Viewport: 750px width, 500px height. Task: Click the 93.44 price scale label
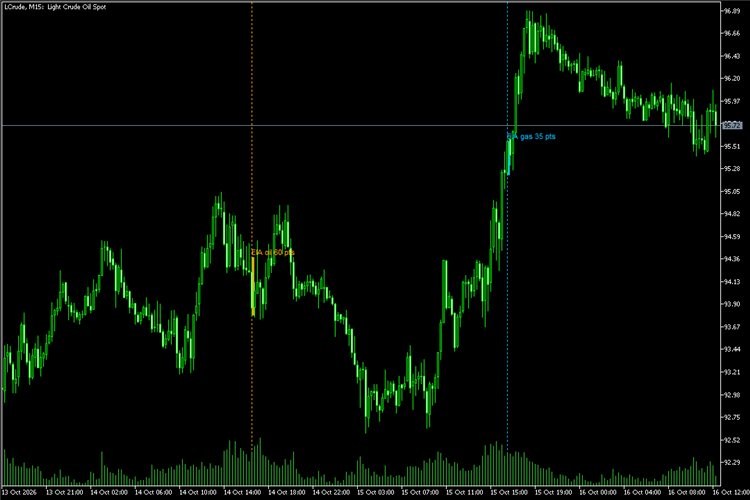pos(732,349)
